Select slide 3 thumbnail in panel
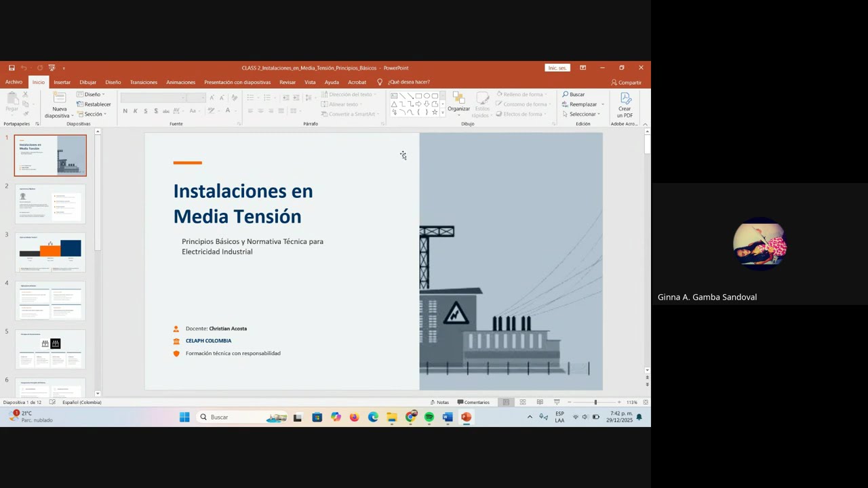Image resolution: width=868 pixels, height=488 pixels. 50,252
